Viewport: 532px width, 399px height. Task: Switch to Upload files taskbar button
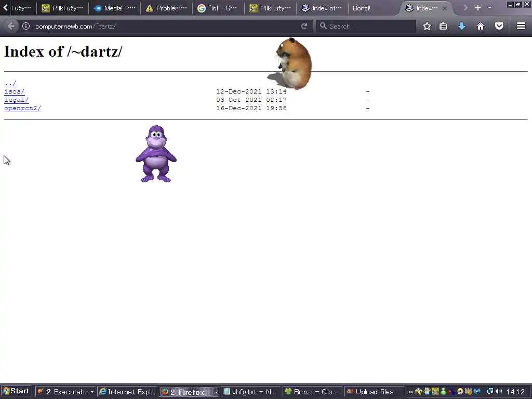[375, 392]
